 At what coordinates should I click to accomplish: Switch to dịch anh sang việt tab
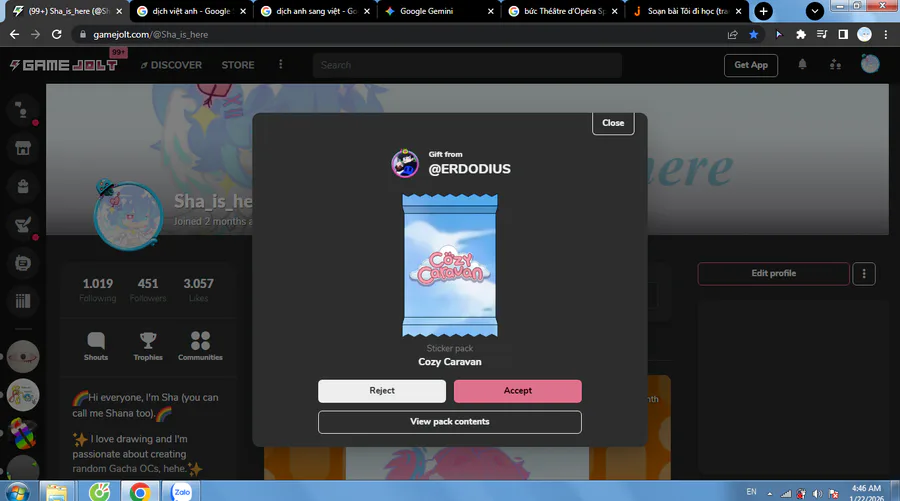click(315, 11)
